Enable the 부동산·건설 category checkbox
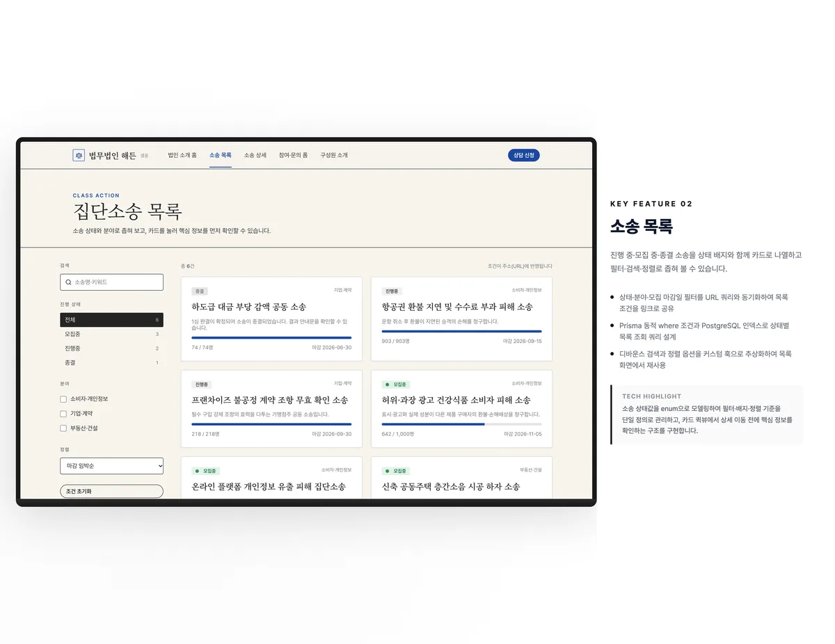The image size is (835, 644). pos(63,428)
